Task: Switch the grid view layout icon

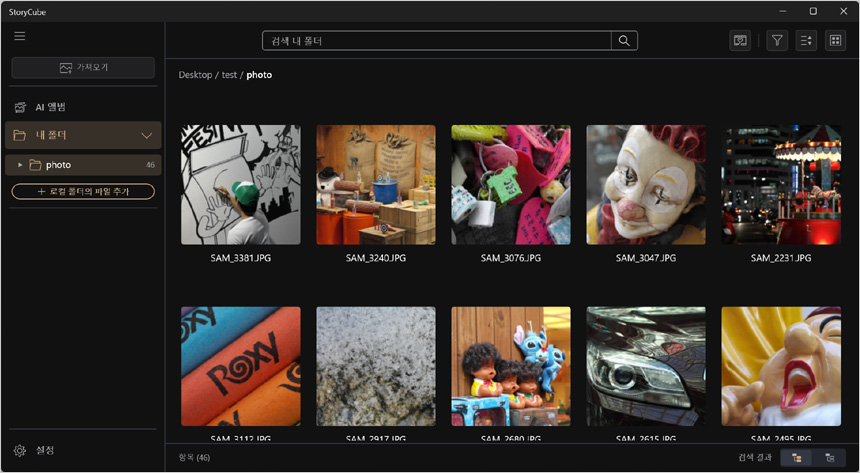Action: [x=835, y=41]
